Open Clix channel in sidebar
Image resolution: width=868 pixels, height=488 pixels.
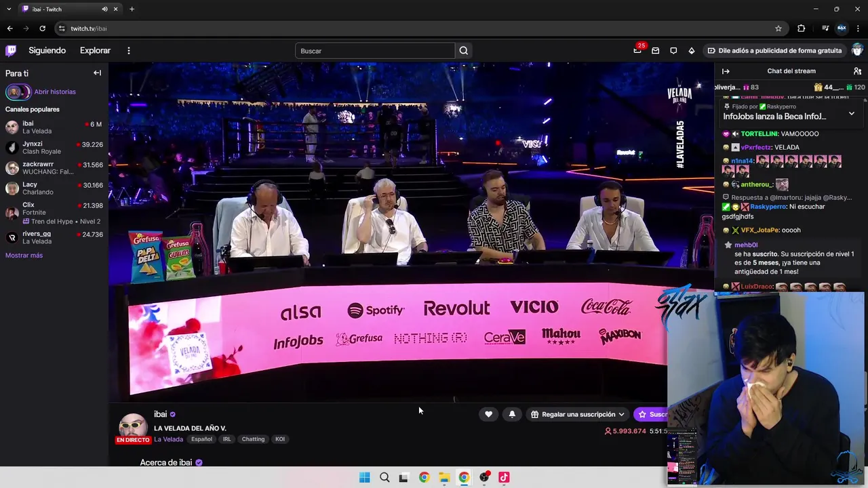pyautogui.click(x=54, y=213)
